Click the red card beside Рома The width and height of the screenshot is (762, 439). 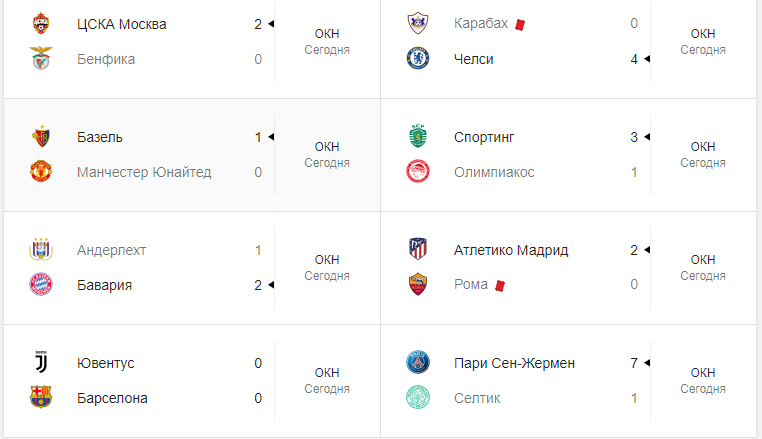click(500, 285)
